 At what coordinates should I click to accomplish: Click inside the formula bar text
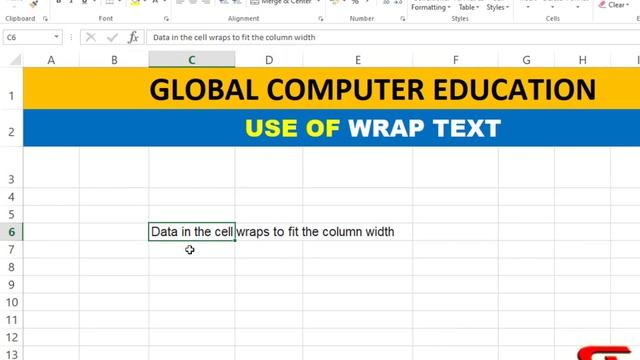(234, 38)
